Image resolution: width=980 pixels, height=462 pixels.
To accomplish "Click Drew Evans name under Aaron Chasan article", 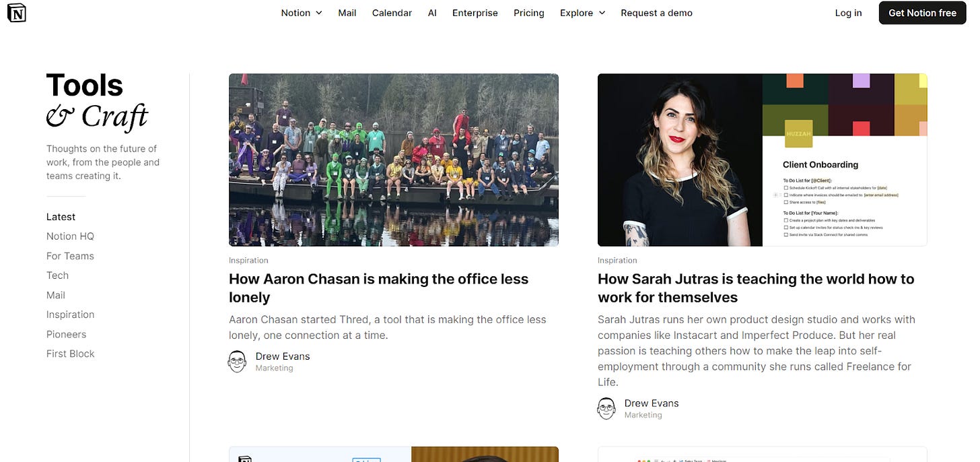I will pyautogui.click(x=283, y=356).
